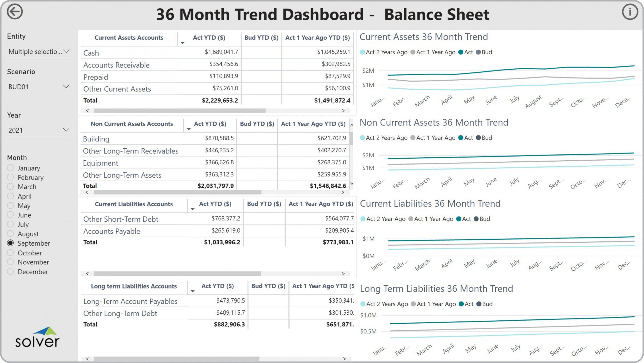644x363 pixels.
Task: Click sort arrow beside Current Liabilities Accounts header
Action: (x=192, y=209)
